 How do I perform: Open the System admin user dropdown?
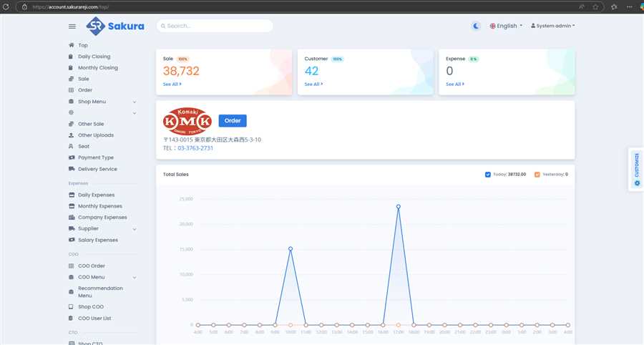point(553,26)
